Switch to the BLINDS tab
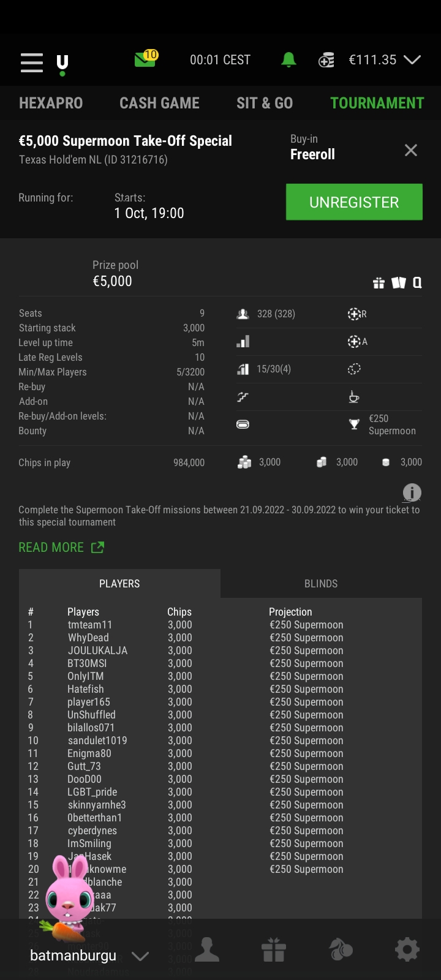 [x=321, y=584]
